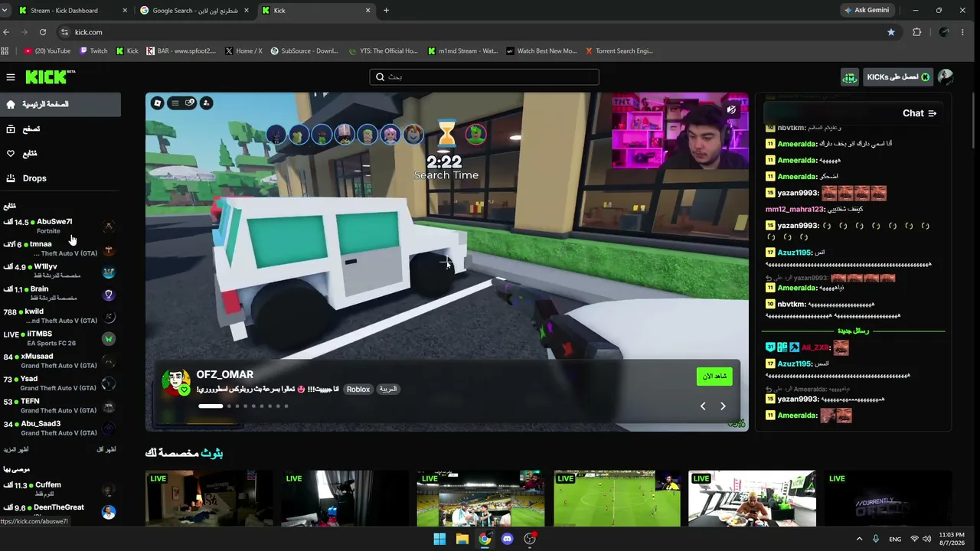Open Following in the Kick sidebar

coord(60,153)
